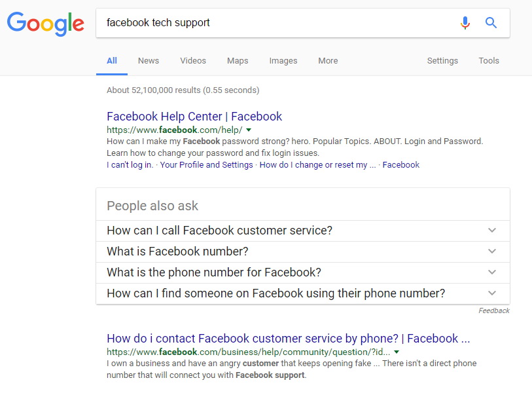This screenshot has width=532, height=393.
Task: Follow the "I can't log in." sitelink
Action: coord(130,165)
